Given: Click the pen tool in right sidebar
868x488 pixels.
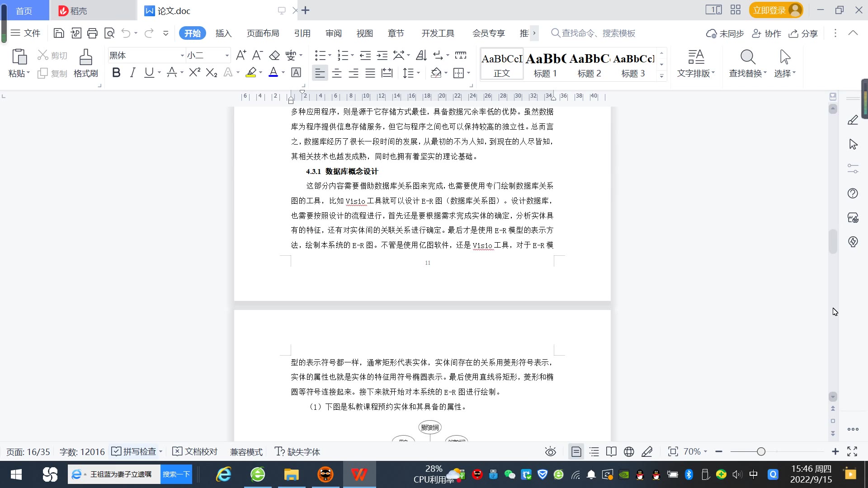Looking at the screenshot, I should (x=853, y=120).
